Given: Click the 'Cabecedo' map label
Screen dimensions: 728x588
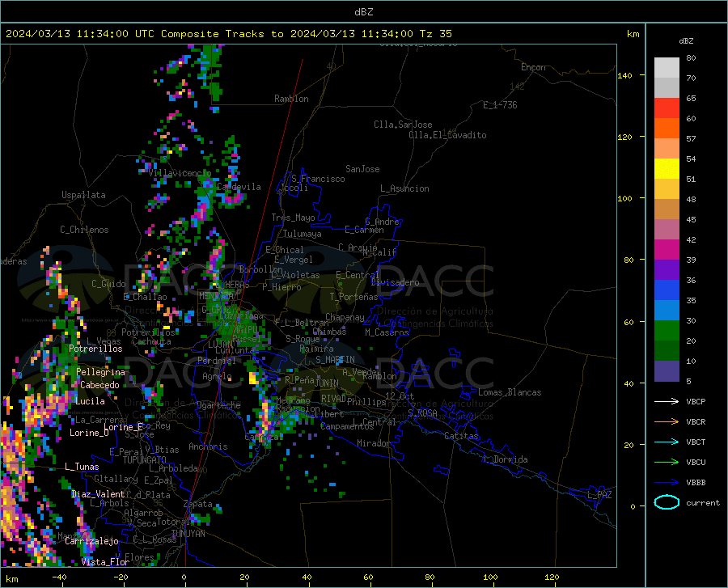Looking at the screenshot, I should click(99, 385).
